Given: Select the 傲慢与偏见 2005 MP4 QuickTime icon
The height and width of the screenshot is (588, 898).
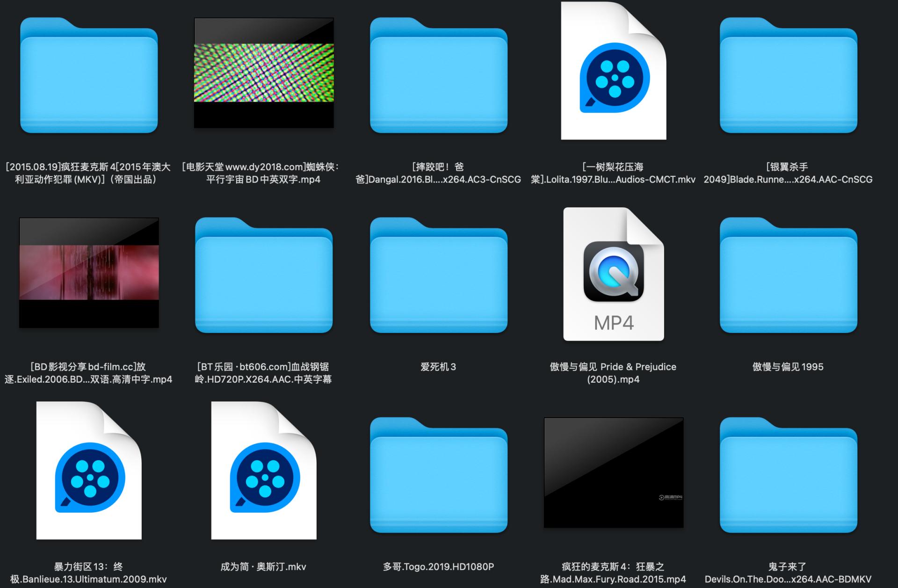Looking at the screenshot, I should coord(614,276).
